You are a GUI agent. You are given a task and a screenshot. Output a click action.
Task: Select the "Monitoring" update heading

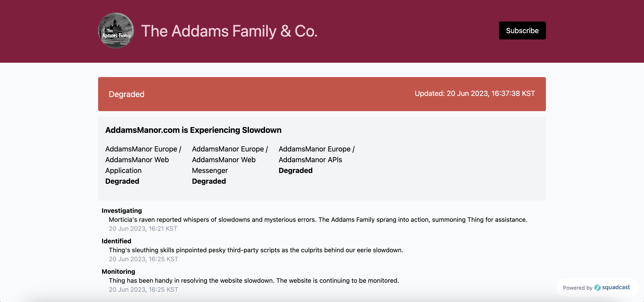(118, 272)
